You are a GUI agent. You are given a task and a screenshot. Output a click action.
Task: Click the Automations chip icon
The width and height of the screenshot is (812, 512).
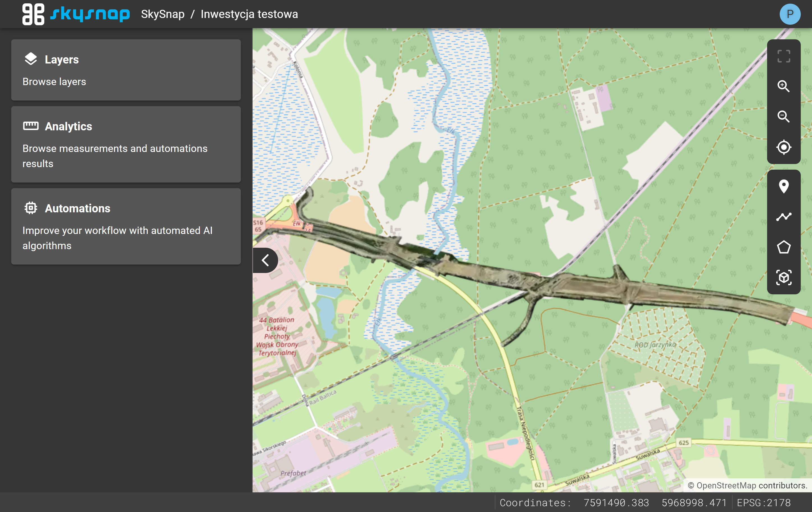click(x=31, y=208)
